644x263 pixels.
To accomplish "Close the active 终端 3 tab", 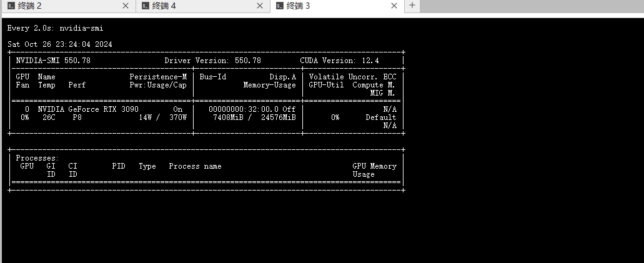I will pyautogui.click(x=394, y=6).
